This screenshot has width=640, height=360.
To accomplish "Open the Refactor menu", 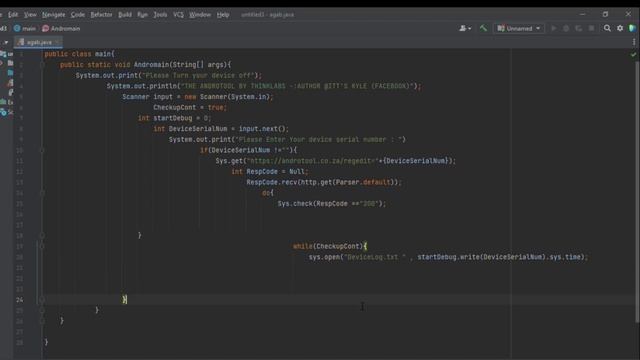I will [x=101, y=15].
